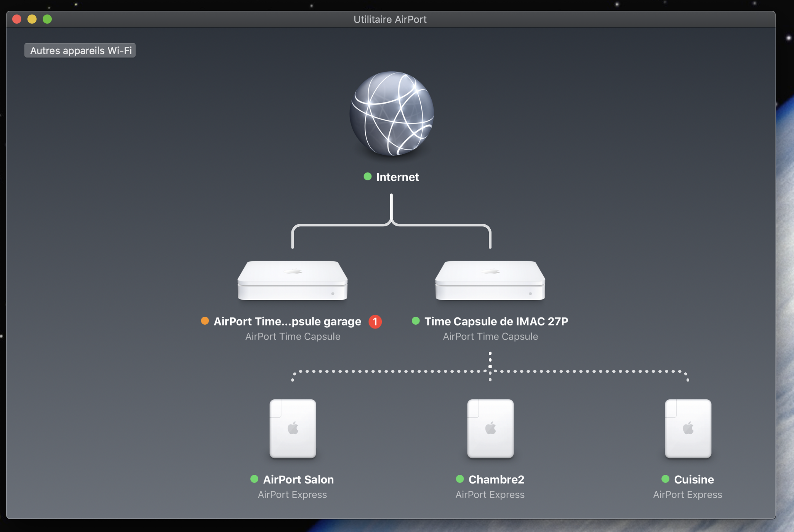The height and width of the screenshot is (532, 794).
Task: Close the Utilitaire AirPort window
Action: [17, 19]
